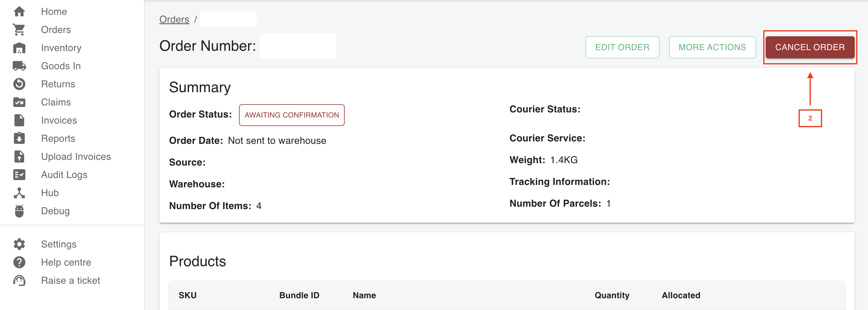Viewport: 868px width, 310px height.
Task: Click the Hub network icon
Action: tap(19, 193)
